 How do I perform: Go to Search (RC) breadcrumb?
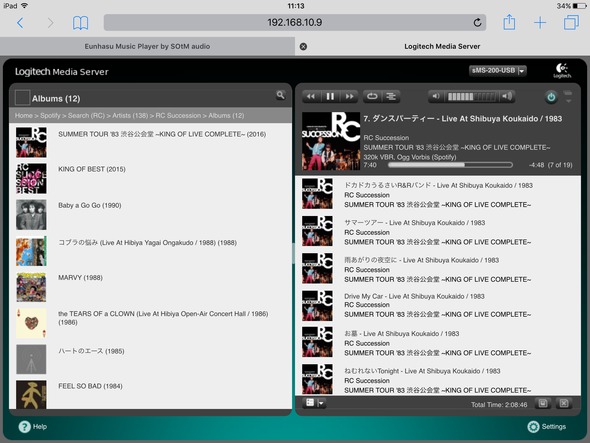coord(86,116)
